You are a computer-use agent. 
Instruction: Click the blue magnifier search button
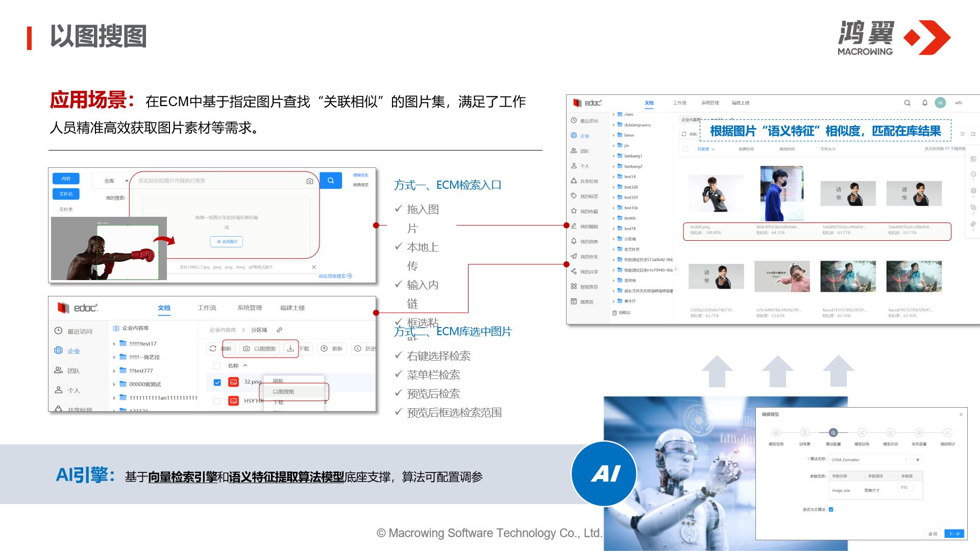(x=331, y=181)
